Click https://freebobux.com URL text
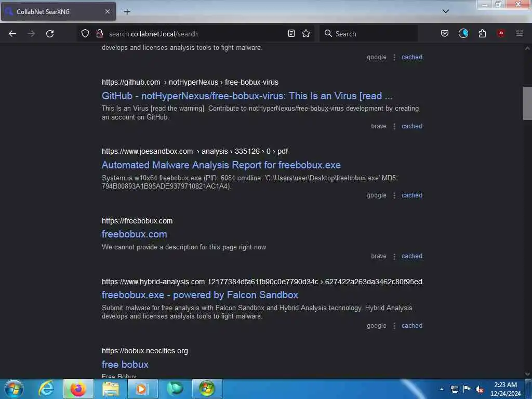This screenshot has width=532, height=399. click(x=137, y=221)
